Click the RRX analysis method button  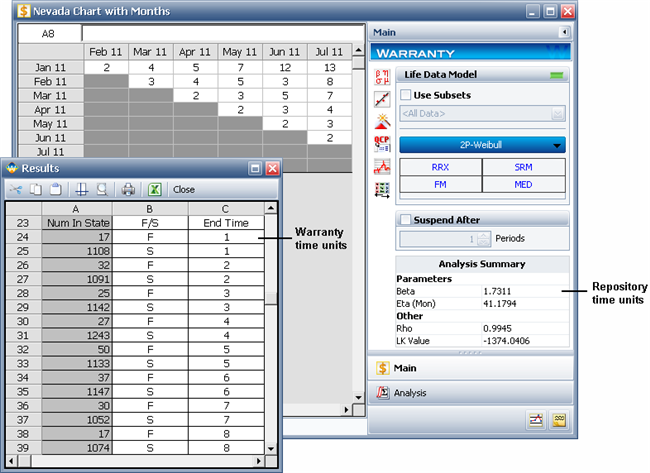click(x=440, y=168)
